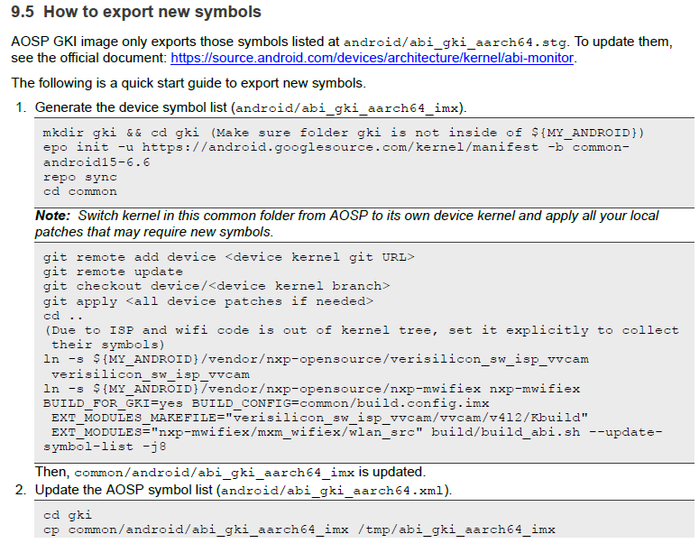Screen dimensions: 699x544
Task: Click the "cd common" command line
Action: (x=80, y=191)
